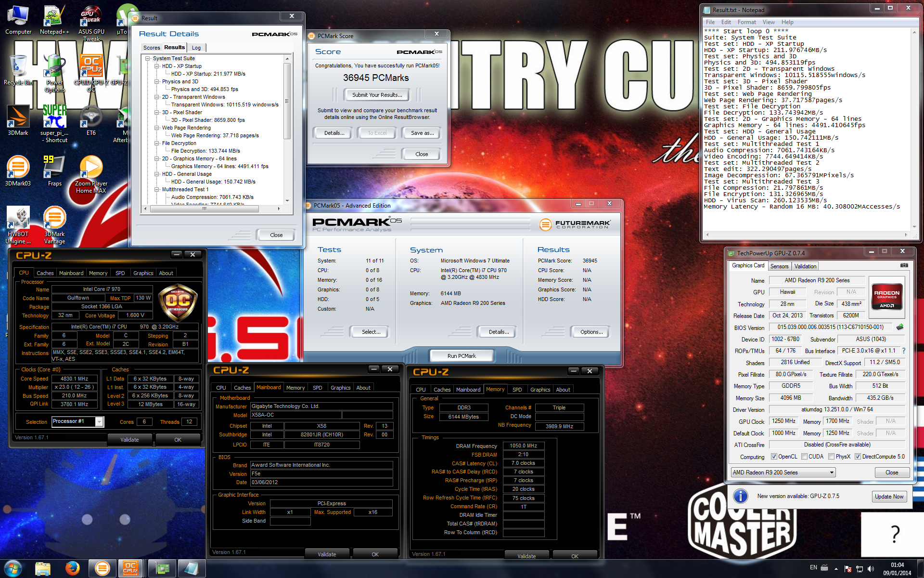Click the blue info icon in update notice
Screen dimensions: 924x578
click(x=740, y=496)
